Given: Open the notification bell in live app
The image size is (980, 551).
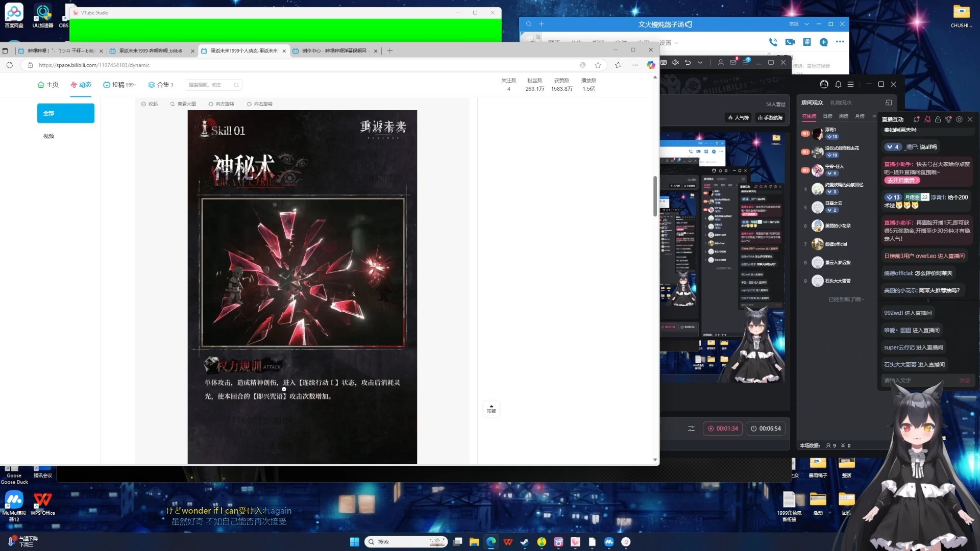Looking at the screenshot, I should pos(838,84).
